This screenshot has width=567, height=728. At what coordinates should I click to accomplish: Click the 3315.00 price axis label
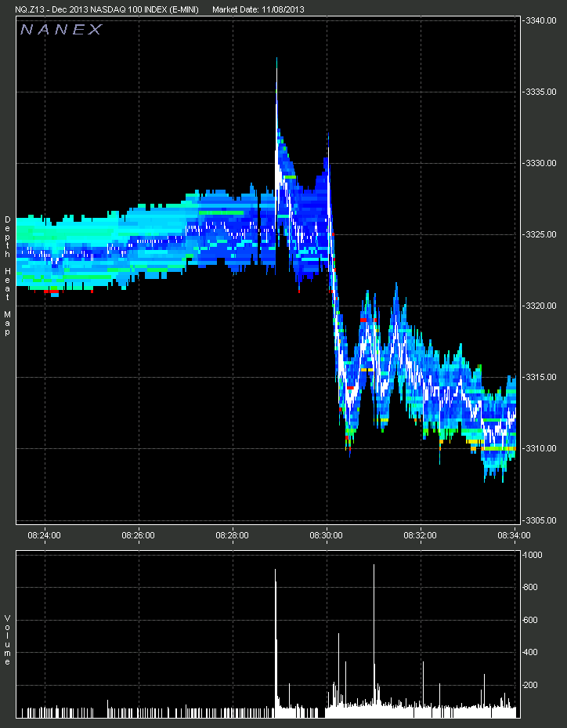540,377
